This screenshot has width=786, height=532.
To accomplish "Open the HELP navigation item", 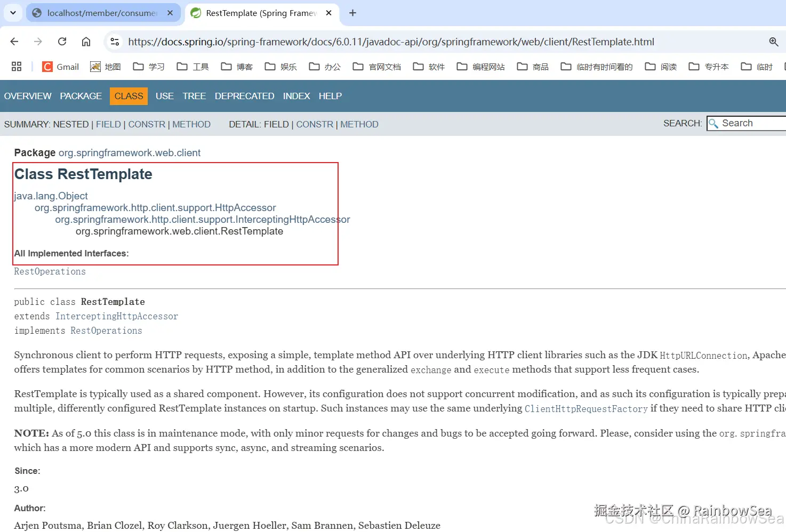I will click(330, 96).
